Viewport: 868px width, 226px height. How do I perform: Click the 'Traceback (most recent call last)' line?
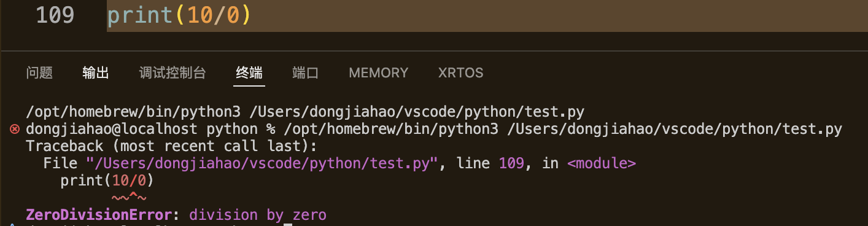coord(171,147)
